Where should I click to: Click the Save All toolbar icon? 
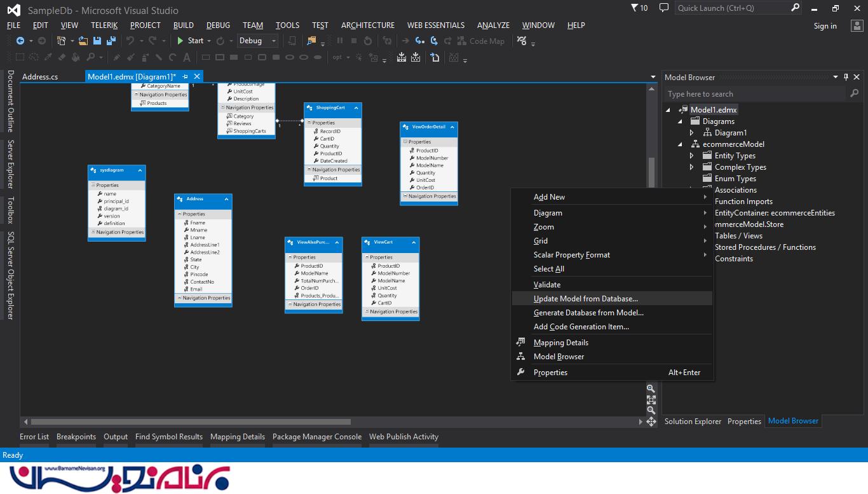(x=111, y=41)
